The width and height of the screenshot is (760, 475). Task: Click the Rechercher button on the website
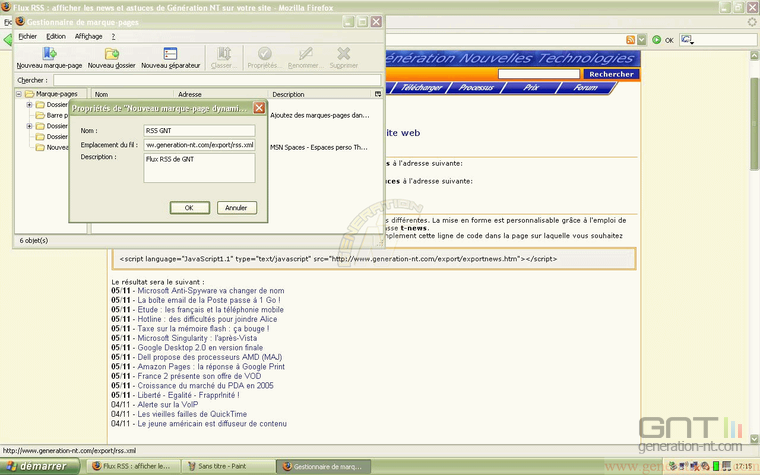[611, 74]
